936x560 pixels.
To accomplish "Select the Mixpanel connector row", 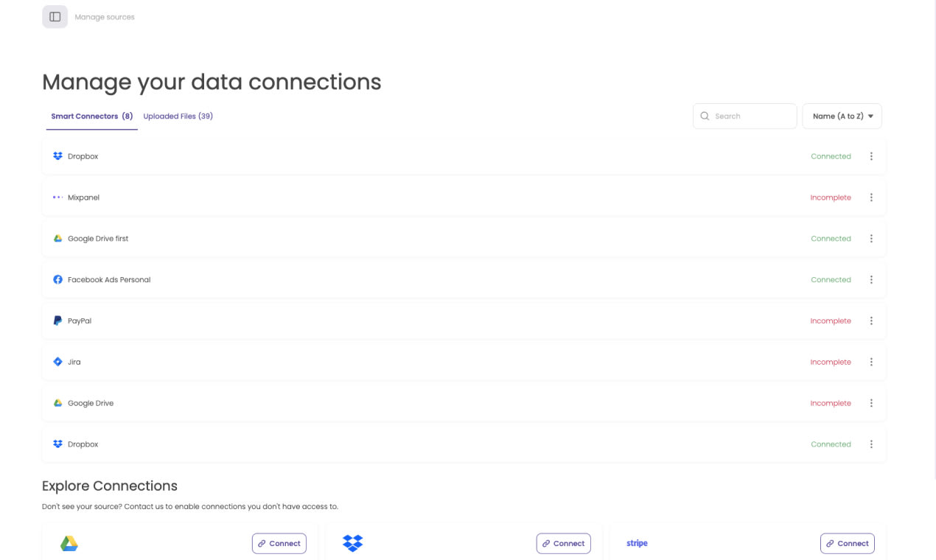I will point(464,197).
